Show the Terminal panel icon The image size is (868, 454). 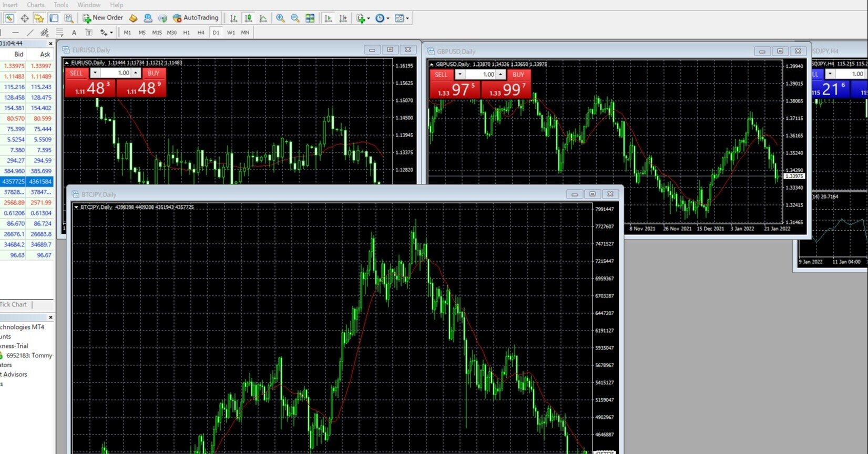pyautogui.click(x=54, y=18)
